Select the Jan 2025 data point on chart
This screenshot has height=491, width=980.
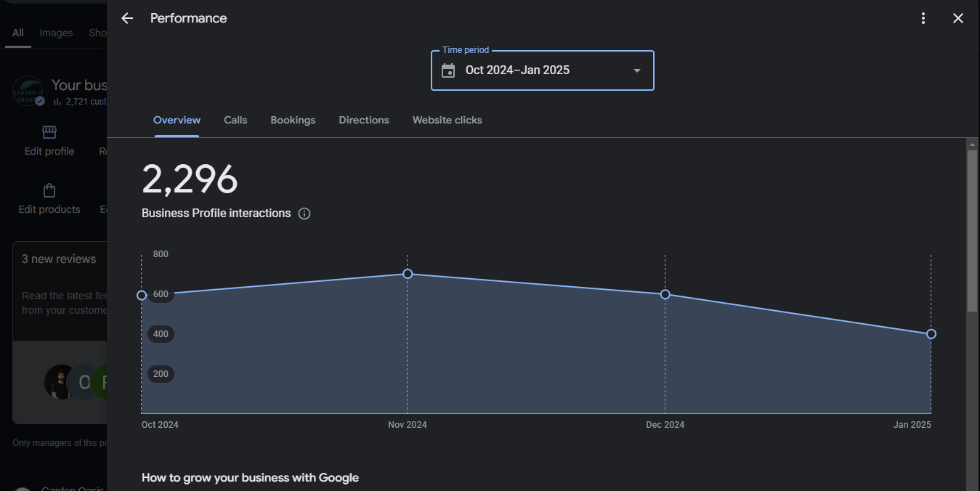(931, 334)
